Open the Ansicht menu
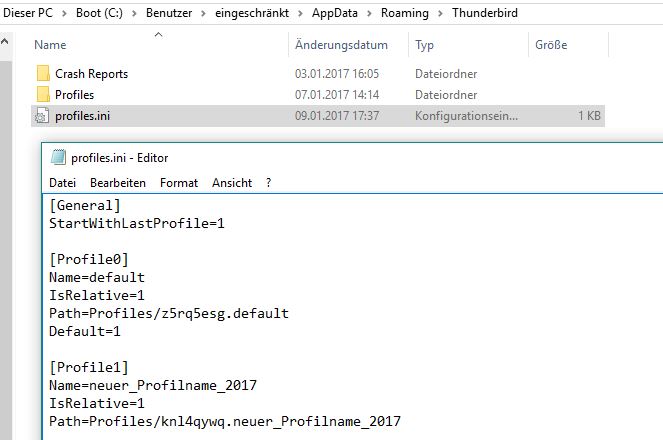 (232, 183)
